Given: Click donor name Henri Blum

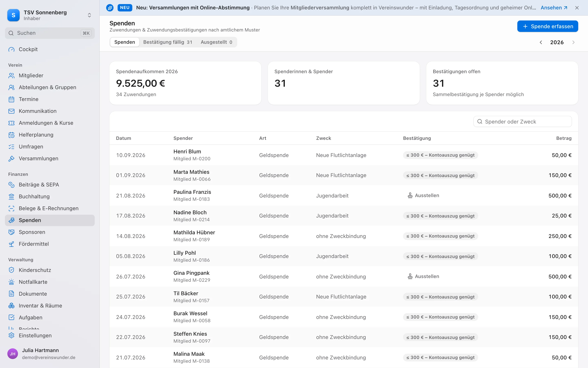Looking at the screenshot, I should tap(187, 152).
